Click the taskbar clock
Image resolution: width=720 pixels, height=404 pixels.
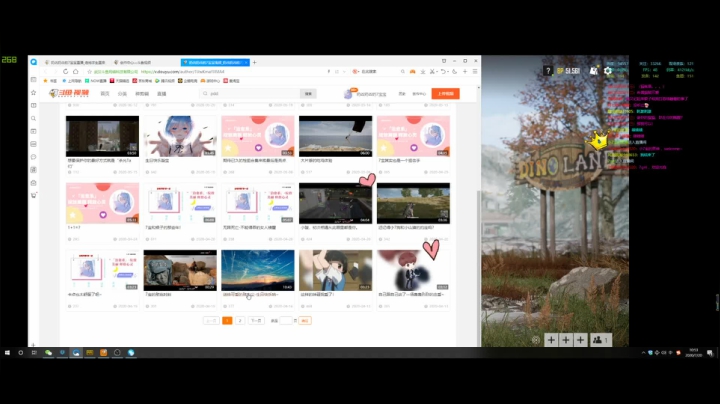pyautogui.click(x=693, y=353)
